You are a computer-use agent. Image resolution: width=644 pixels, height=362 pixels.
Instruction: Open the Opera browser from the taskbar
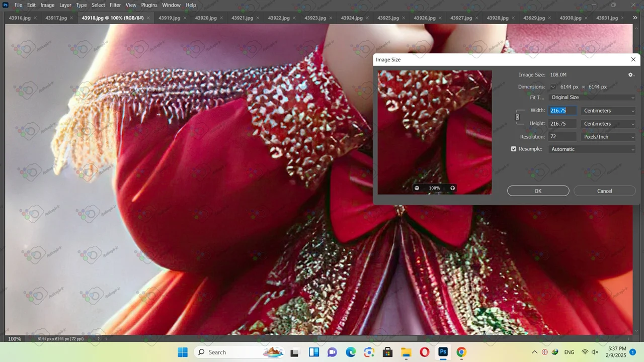pyautogui.click(x=424, y=352)
